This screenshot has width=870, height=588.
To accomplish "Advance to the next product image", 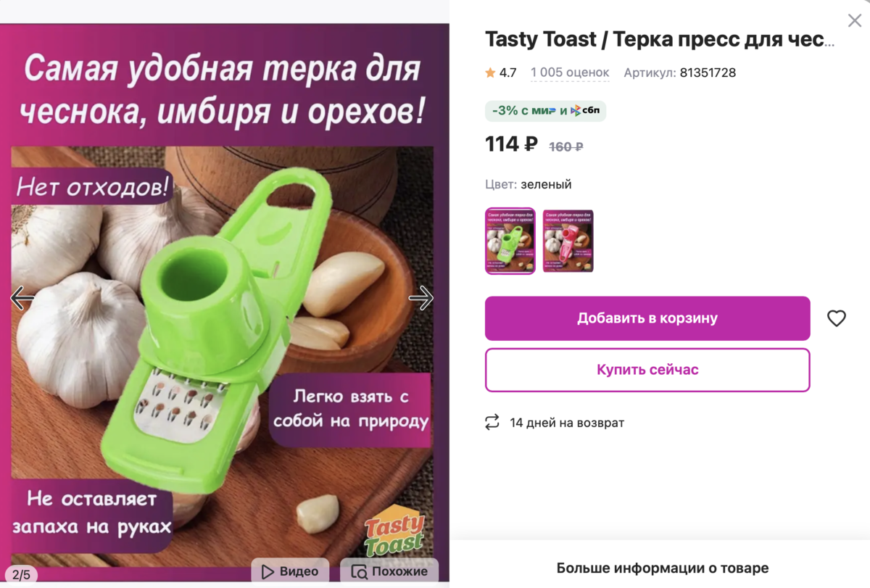I will 421,298.
